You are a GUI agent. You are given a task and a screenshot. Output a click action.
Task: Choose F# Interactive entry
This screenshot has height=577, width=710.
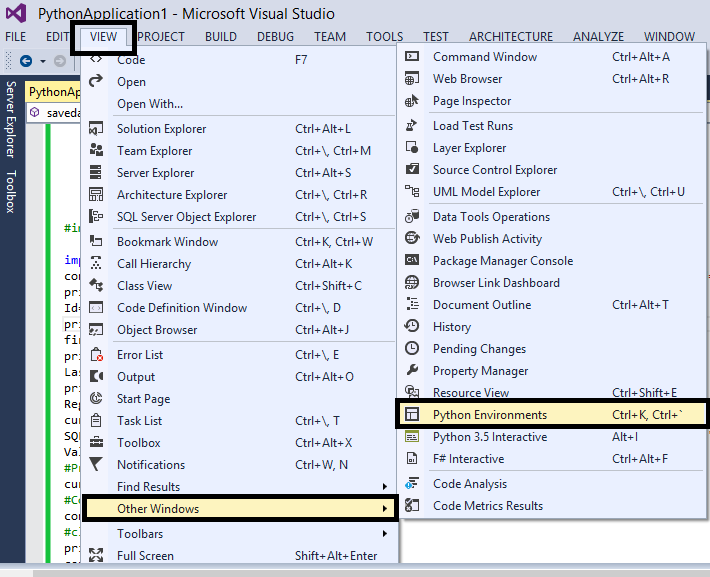click(552, 459)
